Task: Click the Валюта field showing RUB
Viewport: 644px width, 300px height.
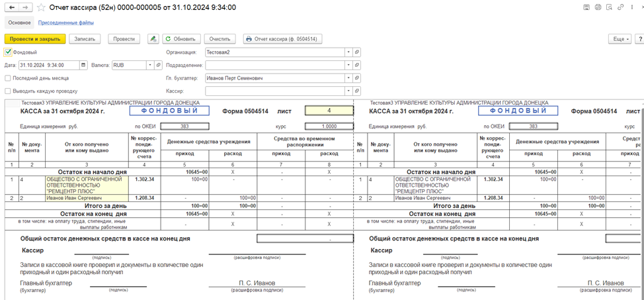Action: pyautogui.click(x=130, y=65)
